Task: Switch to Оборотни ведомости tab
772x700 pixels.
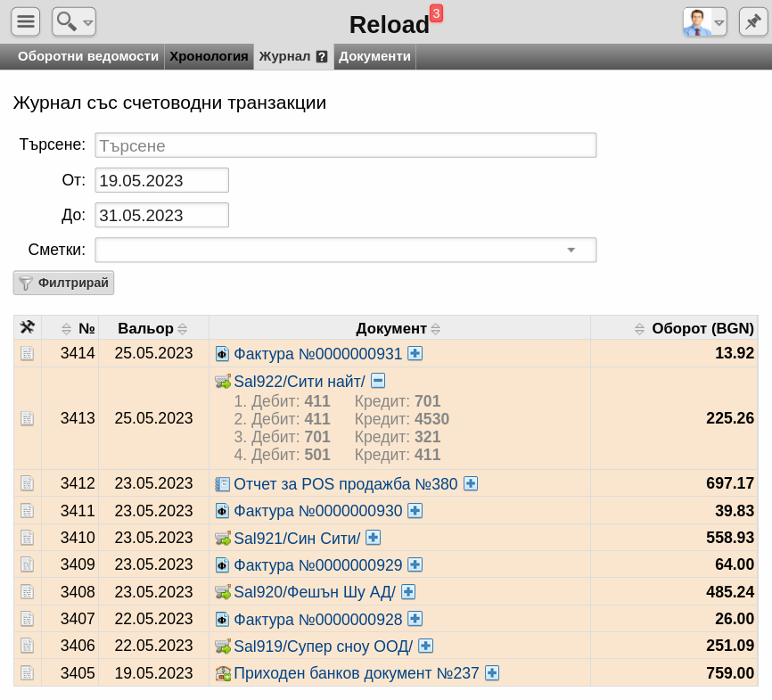Action: (x=88, y=56)
